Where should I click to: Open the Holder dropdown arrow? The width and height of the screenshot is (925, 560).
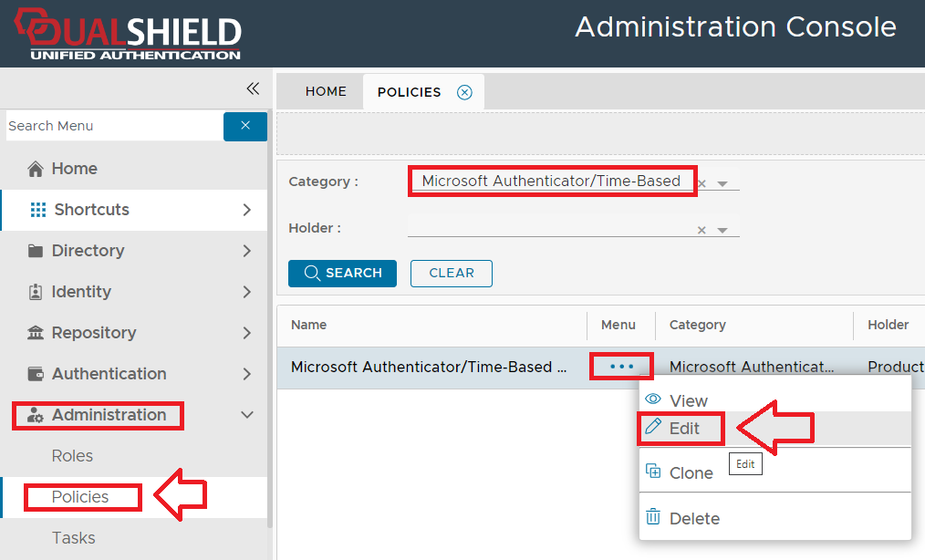(722, 230)
